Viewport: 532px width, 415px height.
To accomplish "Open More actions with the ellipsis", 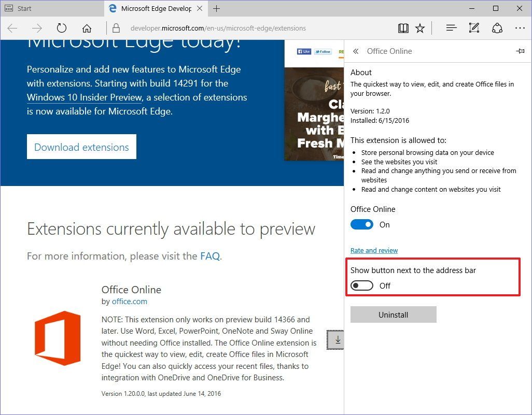I will (520, 28).
